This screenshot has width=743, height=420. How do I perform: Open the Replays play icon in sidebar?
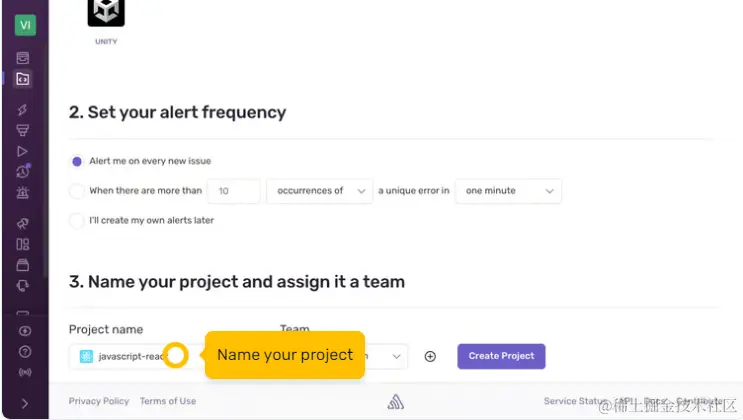[22, 151]
